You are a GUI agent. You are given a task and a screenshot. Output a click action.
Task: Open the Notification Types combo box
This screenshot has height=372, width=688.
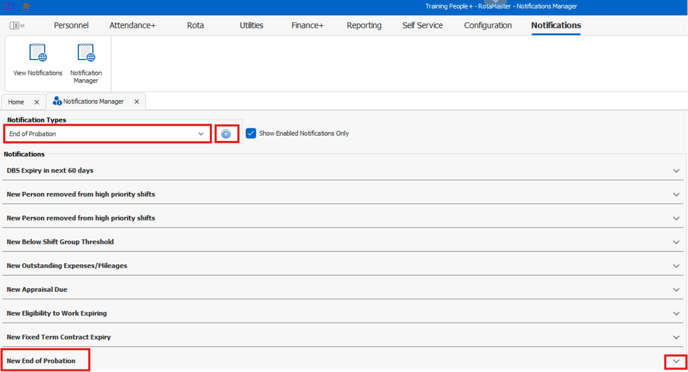[x=107, y=134]
